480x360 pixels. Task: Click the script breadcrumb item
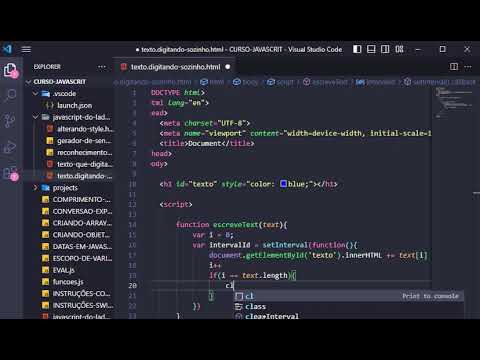tap(280, 82)
